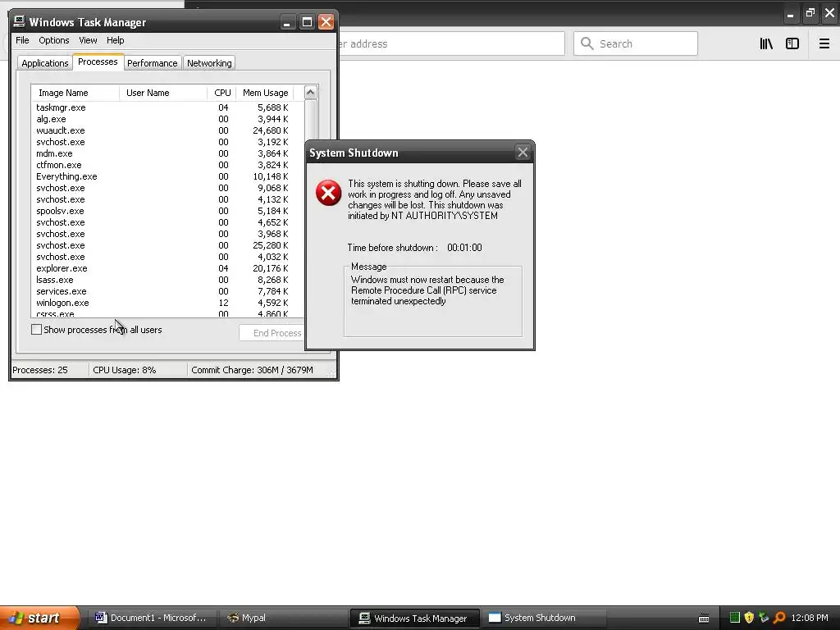The width and height of the screenshot is (840, 630).
Task: Click the taskbar clock showing 12:08 PM
Action: pyautogui.click(x=810, y=618)
